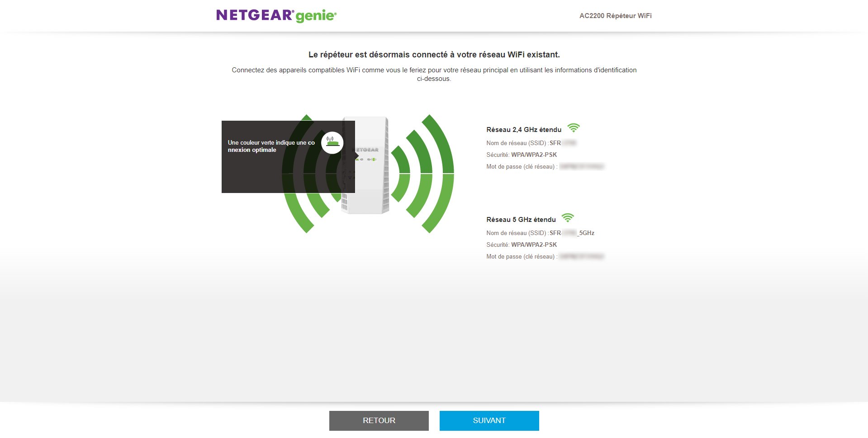Click the 'Réseau 5 GHz étendu' heading
The image size is (868, 438).
click(x=521, y=220)
